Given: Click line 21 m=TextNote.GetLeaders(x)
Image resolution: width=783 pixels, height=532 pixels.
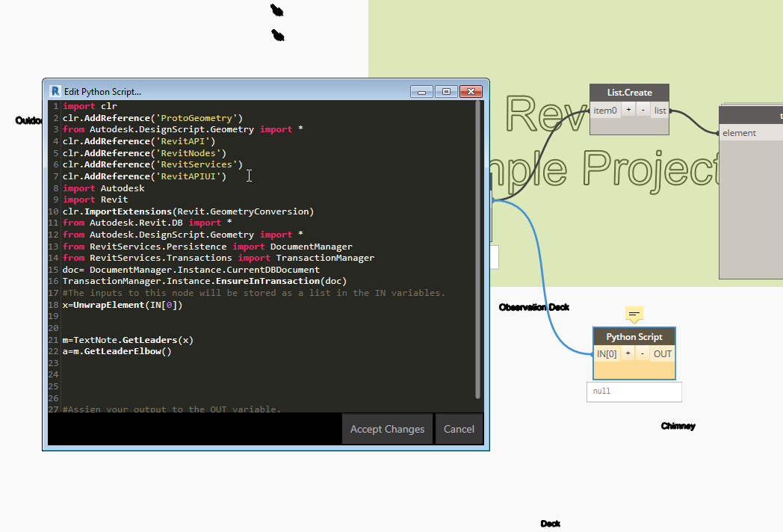Looking at the screenshot, I should tap(128, 340).
